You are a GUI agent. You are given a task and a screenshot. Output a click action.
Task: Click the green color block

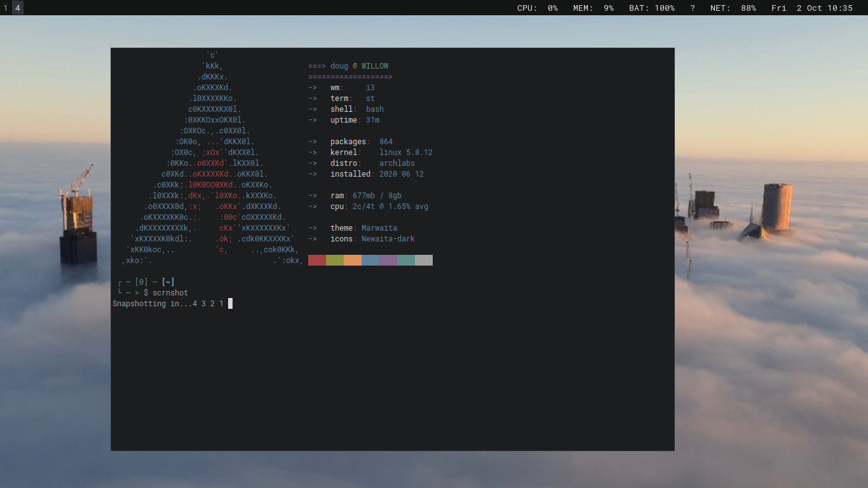[x=335, y=260]
